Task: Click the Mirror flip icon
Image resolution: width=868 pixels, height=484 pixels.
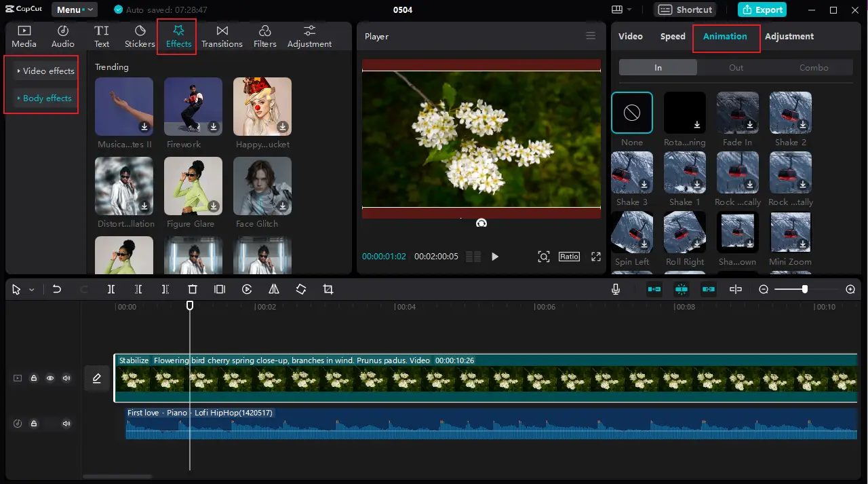Action: tap(274, 289)
